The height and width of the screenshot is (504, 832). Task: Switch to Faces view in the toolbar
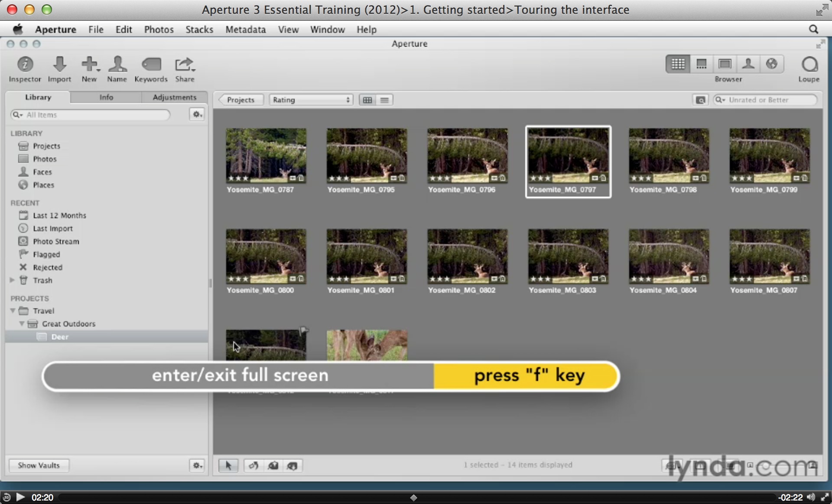(x=748, y=64)
